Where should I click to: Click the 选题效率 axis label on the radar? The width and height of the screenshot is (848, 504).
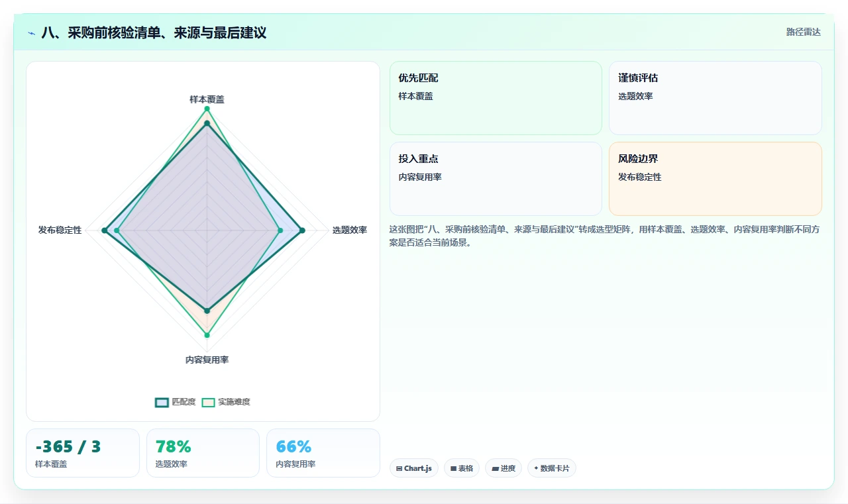pyautogui.click(x=350, y=230)
